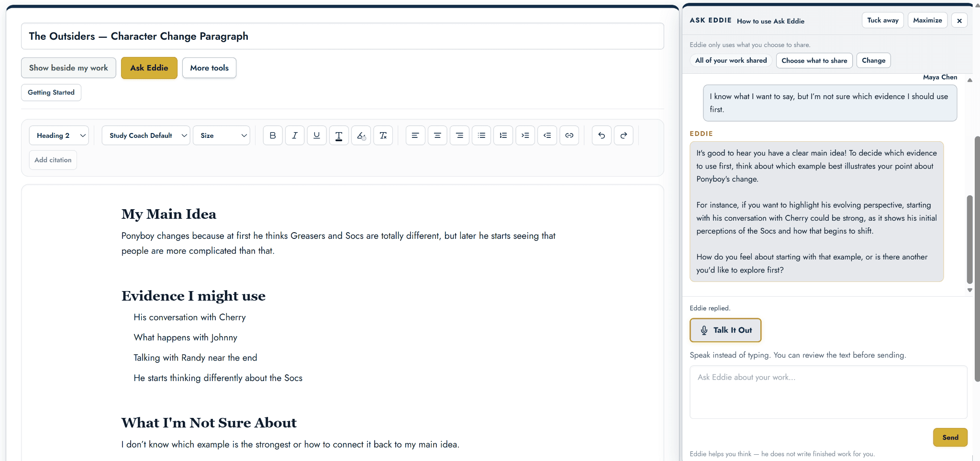Image resolution: width=980 pixels, height=461 pixels.
Task: Click Choose what to share
Action: tap(814, 60)
